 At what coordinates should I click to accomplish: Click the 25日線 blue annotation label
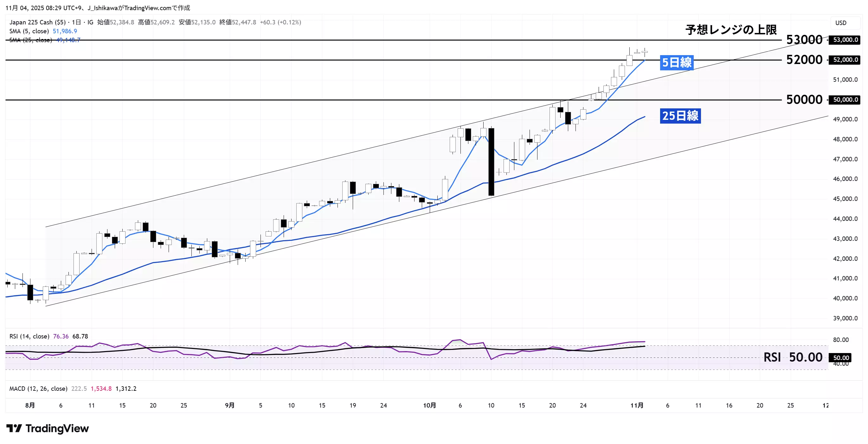pyautogui.click(x=680, y=116)
